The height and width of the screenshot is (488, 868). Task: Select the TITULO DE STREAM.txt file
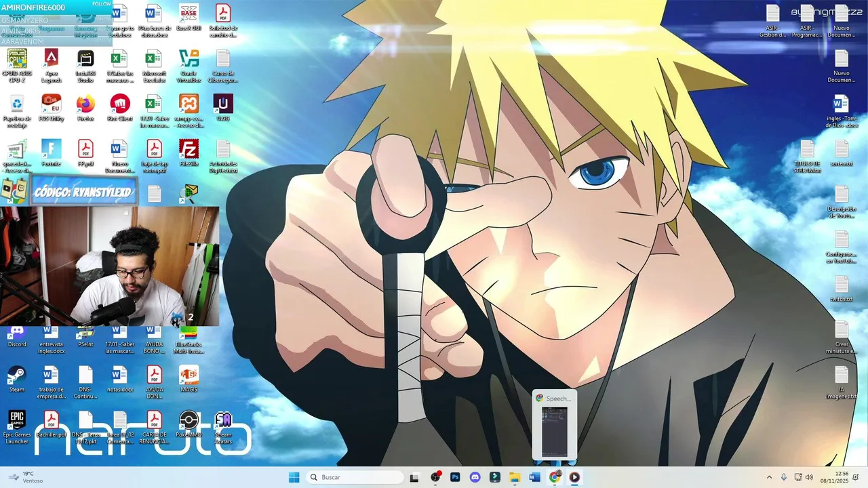pos(807,157)
